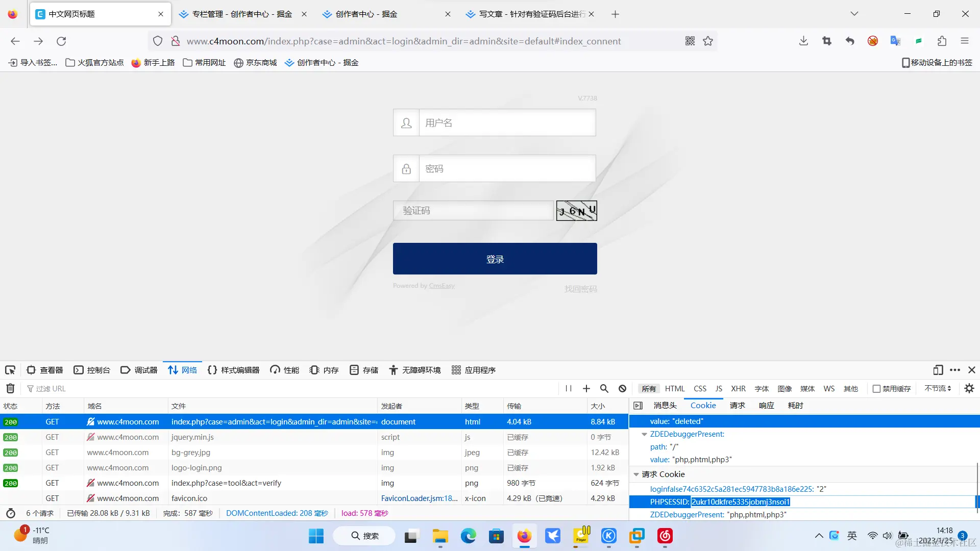This screenshot has height=551, width=980.
Task: Collapse the 请求 Cookie section
Action: [x=636, y=474]
